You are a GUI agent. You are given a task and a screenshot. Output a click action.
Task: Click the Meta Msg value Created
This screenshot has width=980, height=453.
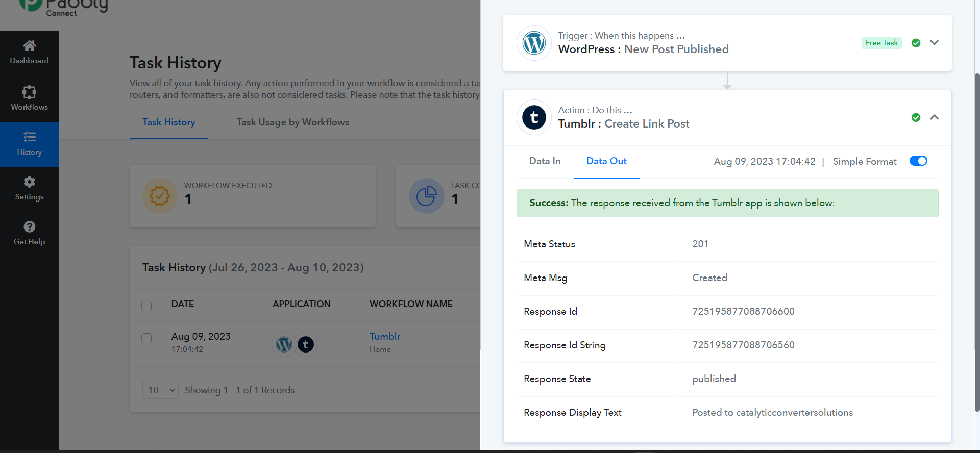click(709, 278)
